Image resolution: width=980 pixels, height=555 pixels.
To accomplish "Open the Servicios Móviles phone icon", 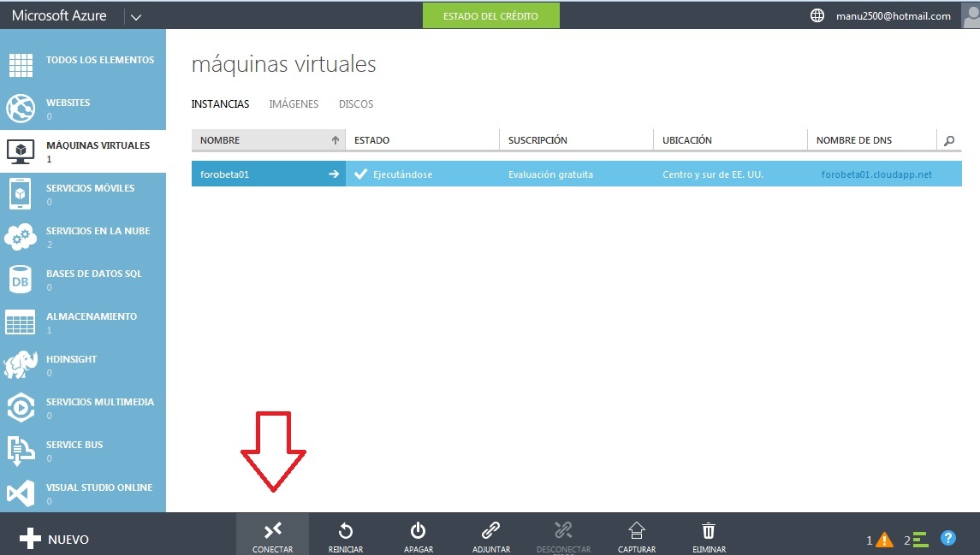I will [20, 193].
